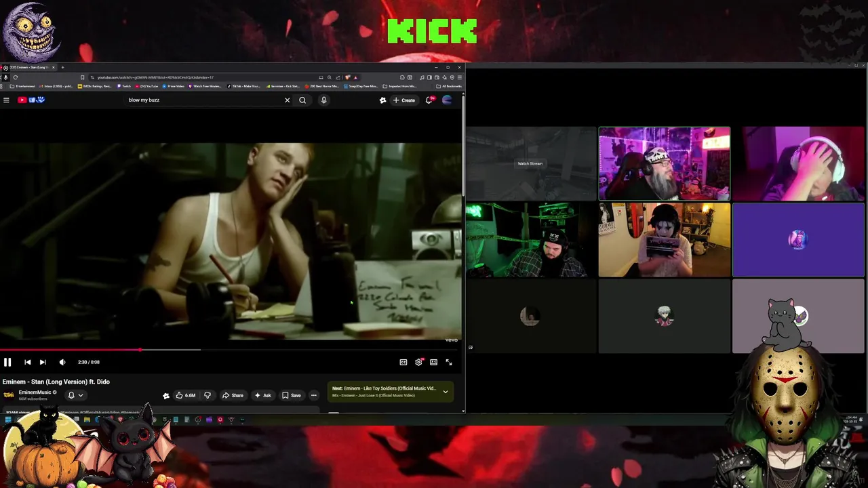Skip to next video in player
This screenshot has width=868, height=488.
[x=43, y=362]
